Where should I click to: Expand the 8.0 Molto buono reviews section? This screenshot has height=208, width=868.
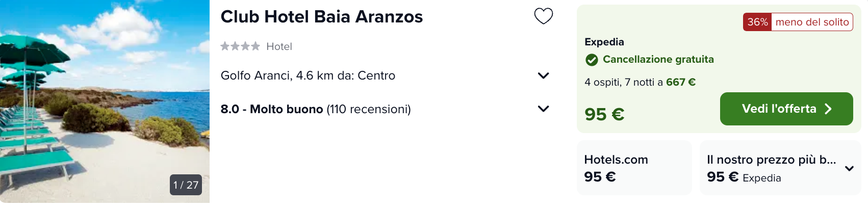[x=543, y=109]
